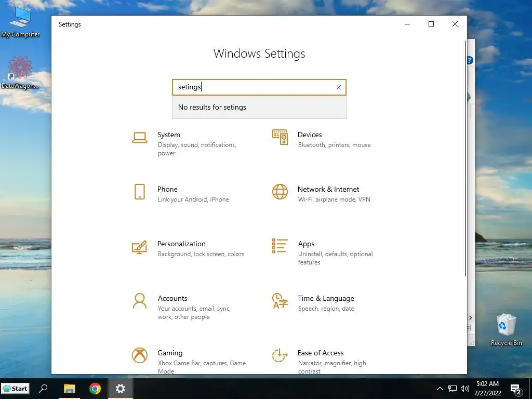This screenshot has width=532, height=399.
Task: Choose the Personalization paintbrush icon
Action: [139, 247]
